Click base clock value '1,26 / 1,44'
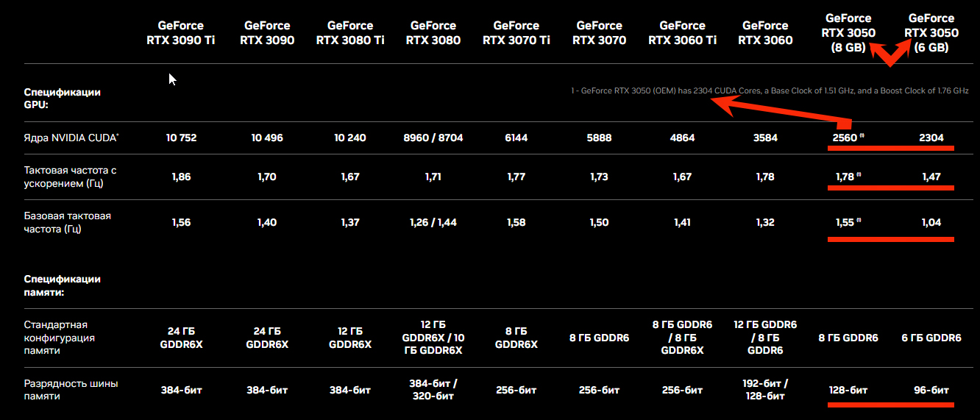 (433, 222)
